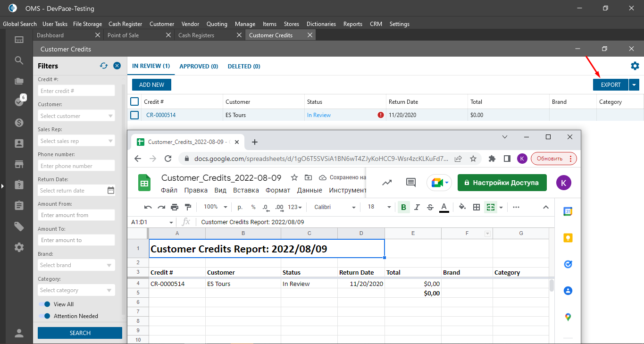Toggle the Attention Needed switch

tap(44, 316)
